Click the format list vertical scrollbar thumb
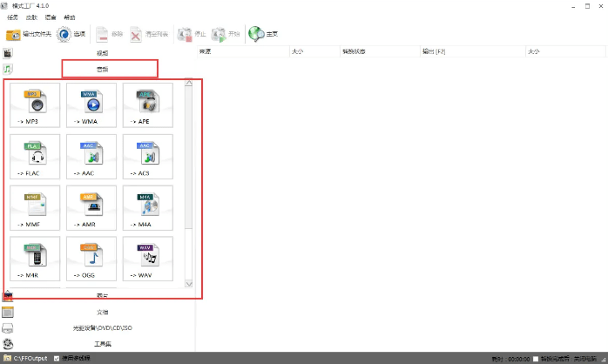Image resolution: width=608 pixels, height=364 pixels. coord(188,157)
